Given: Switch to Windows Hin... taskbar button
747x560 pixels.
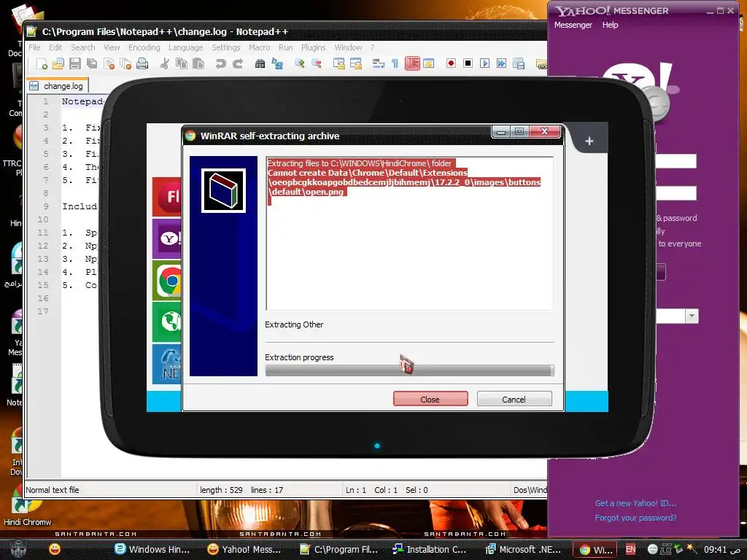Looking at the screenshot, I should [152, 550].
